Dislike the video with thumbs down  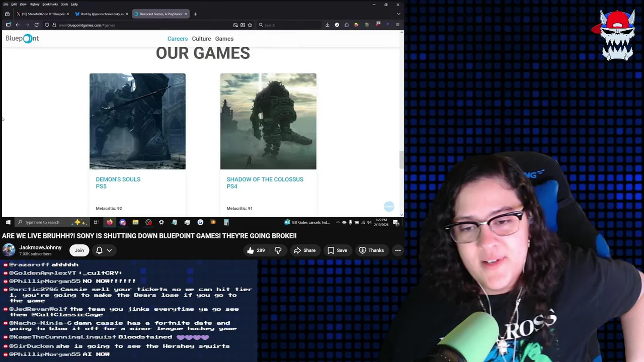278,250
